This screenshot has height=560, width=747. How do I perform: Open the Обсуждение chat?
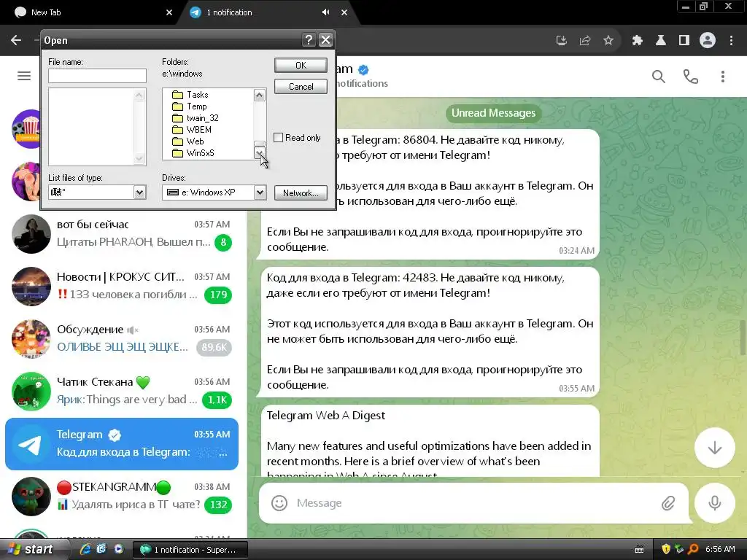click(122, 338)
